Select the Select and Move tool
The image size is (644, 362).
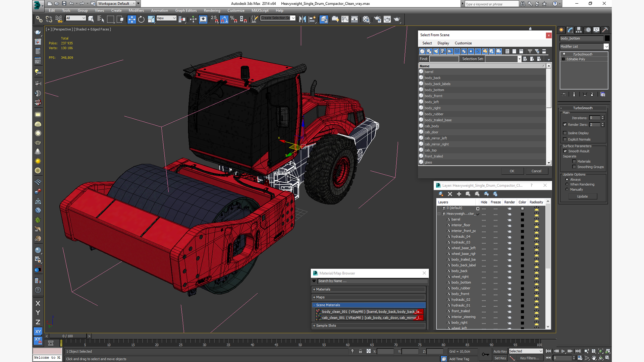click(x=131, y=19)
